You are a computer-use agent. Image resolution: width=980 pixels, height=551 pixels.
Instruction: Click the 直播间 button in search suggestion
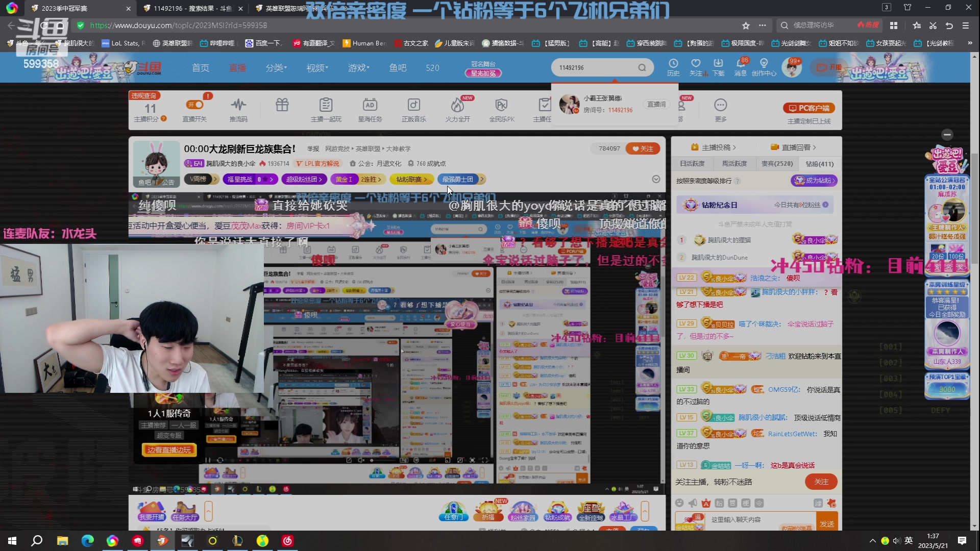656,104
